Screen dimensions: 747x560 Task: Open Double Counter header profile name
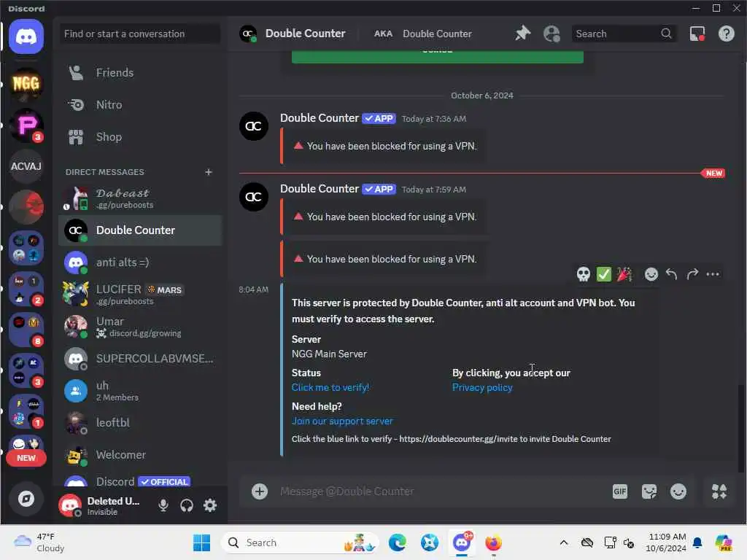pos(306,34)
